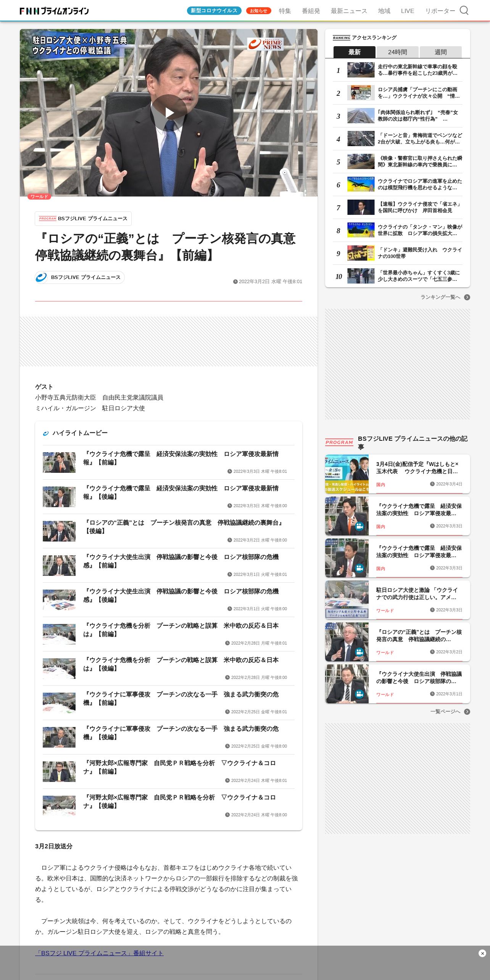Open ウクライナ危機を分析 前編 highlight
Screen dimensions: 490x980
coord(169,634)
